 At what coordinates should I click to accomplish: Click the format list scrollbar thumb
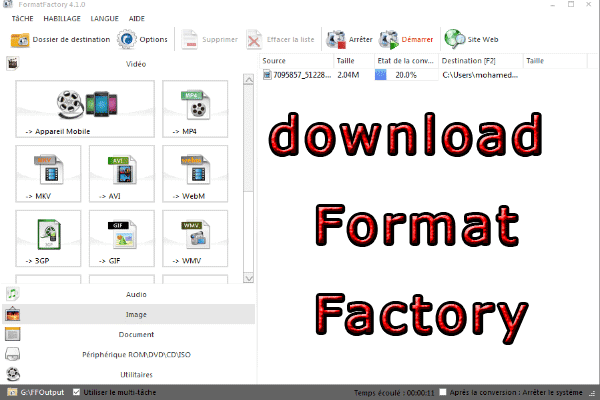[249, 139]
